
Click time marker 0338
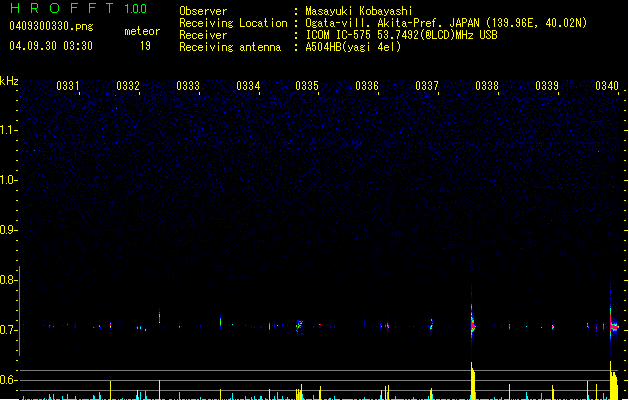point(487,86)
